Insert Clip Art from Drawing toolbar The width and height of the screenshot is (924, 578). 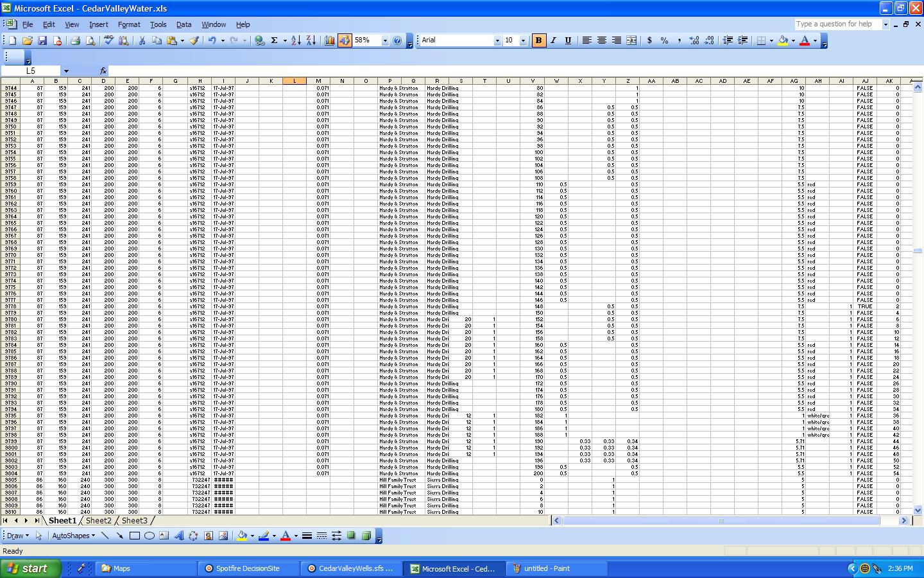pyautogui.click(x=209, y=536)
